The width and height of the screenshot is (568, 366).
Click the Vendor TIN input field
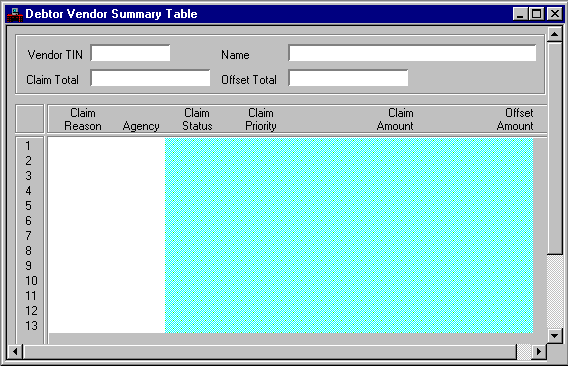click(x=130, y=53)
